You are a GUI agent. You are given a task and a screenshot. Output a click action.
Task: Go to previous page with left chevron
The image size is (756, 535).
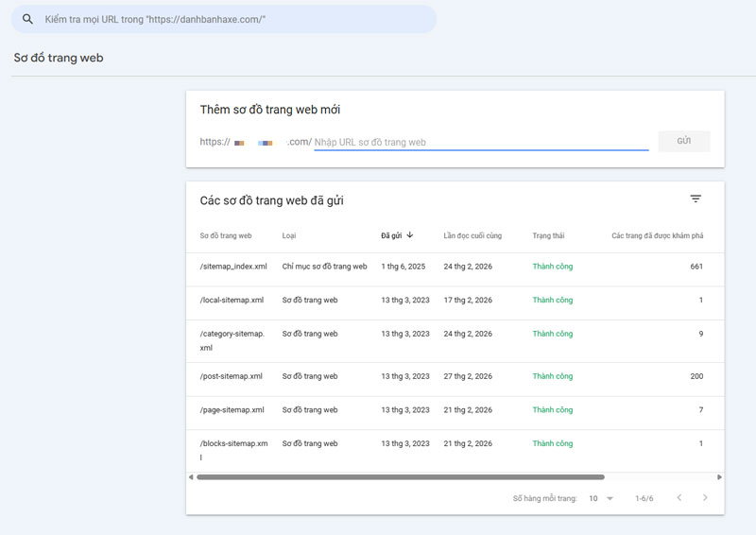[679, 498]
